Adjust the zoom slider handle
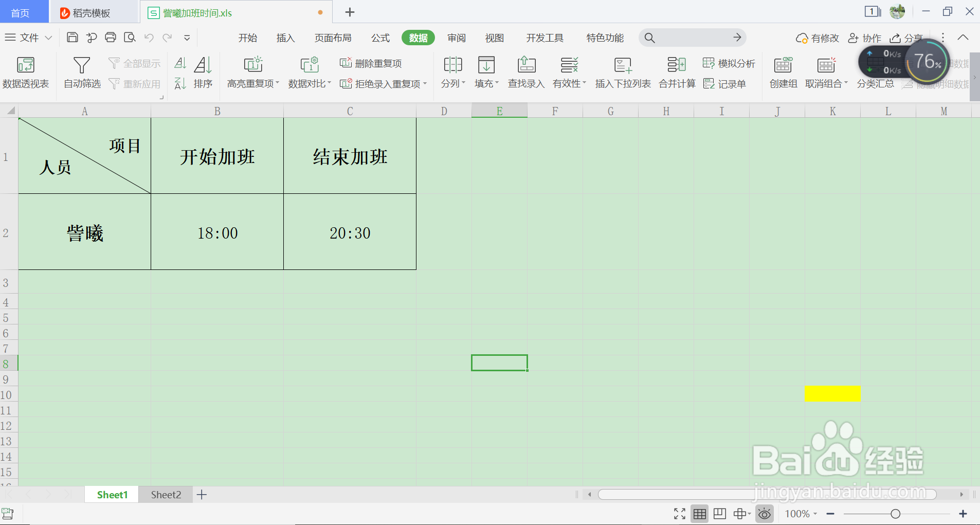This screenshot has height=525, width=980. point(895,514)
